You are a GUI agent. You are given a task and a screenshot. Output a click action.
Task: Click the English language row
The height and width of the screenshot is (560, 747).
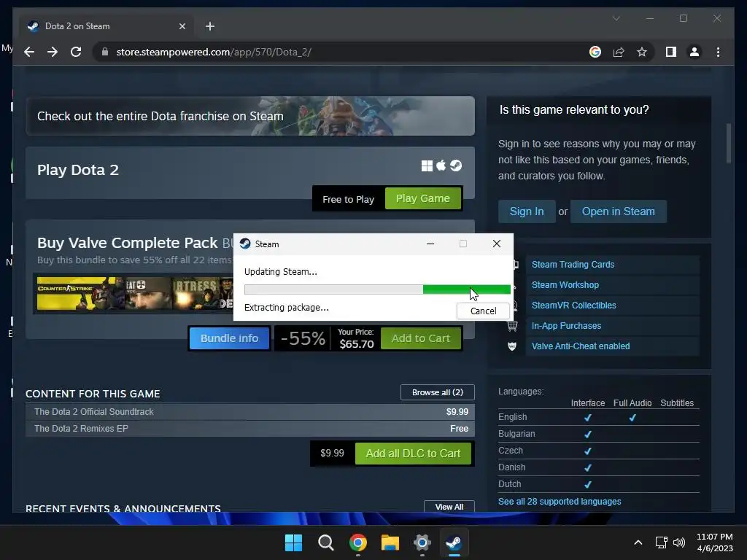tap(598, 417)
